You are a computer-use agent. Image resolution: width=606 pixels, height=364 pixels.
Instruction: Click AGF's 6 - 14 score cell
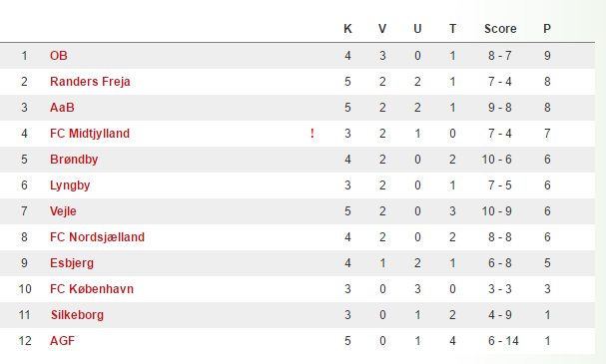point(503,341)
